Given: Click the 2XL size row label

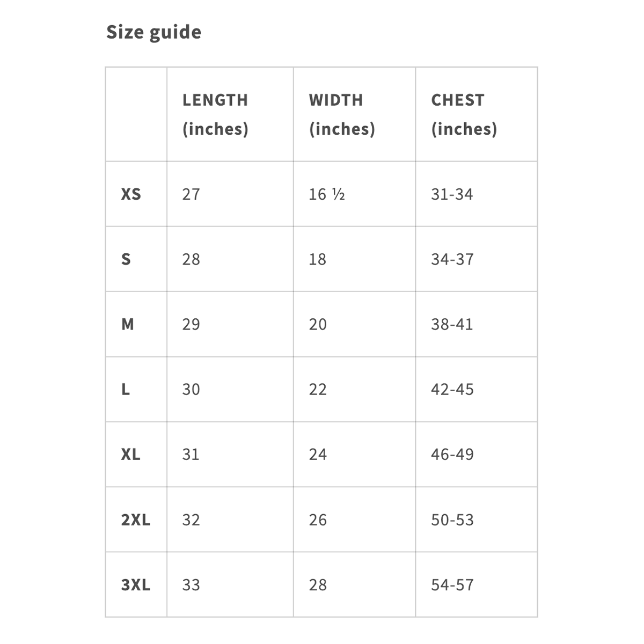Looking at the screenshot, I should tap(136, 519).
